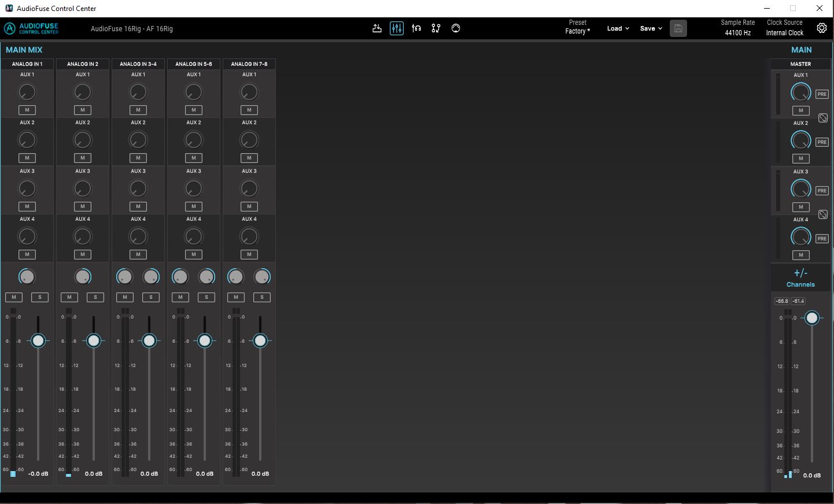The height and width of the screenshot is (504, 834).
Task: Mute the Aux 1 send on Analog In 1
Action: point(27,110)
